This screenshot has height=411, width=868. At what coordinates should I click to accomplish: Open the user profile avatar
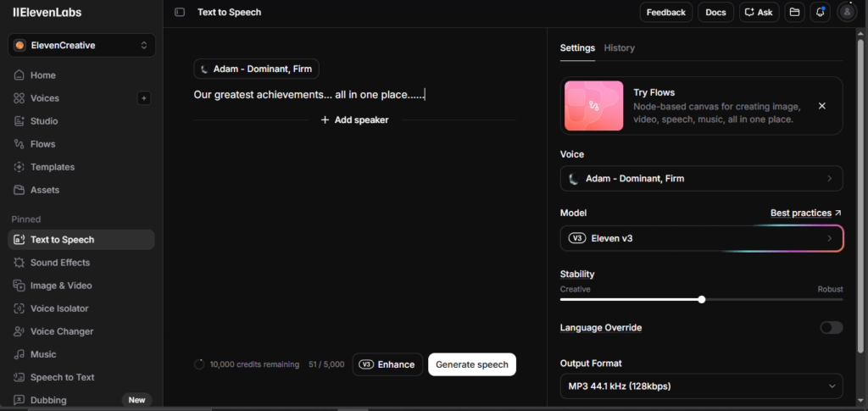coord(847,12)
